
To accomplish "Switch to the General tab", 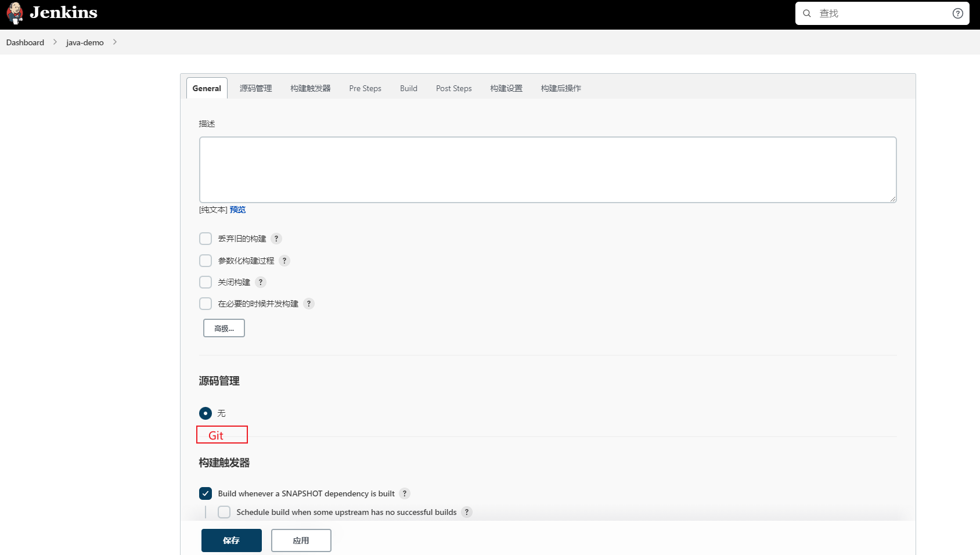I will [207, 88].
